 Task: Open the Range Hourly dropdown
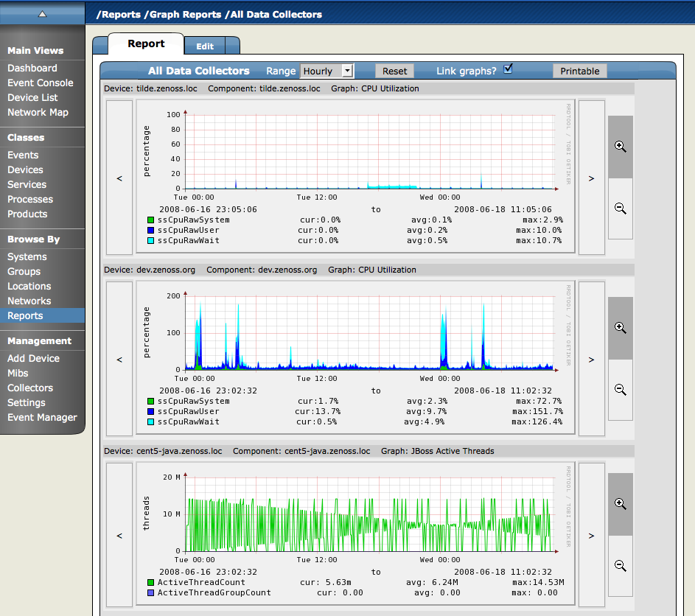click(326, 71)
